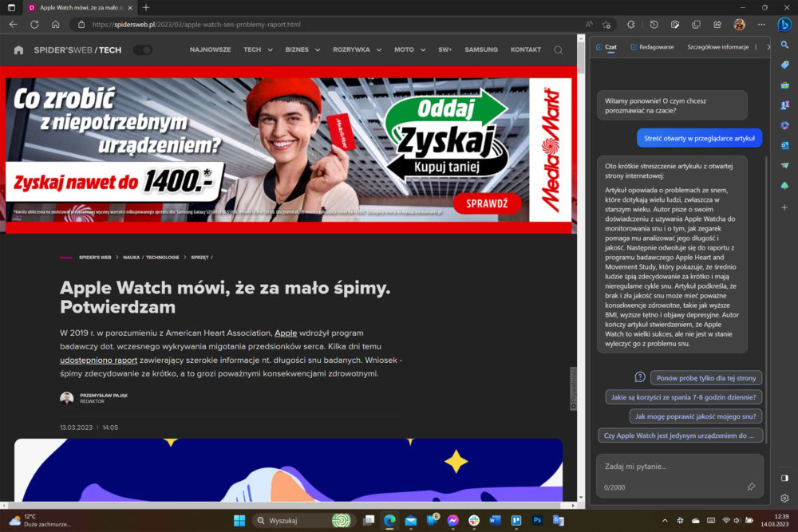The image size is (798, 532).
Task: Open the Bing Discover icon
Action: (x=784, y=25)
